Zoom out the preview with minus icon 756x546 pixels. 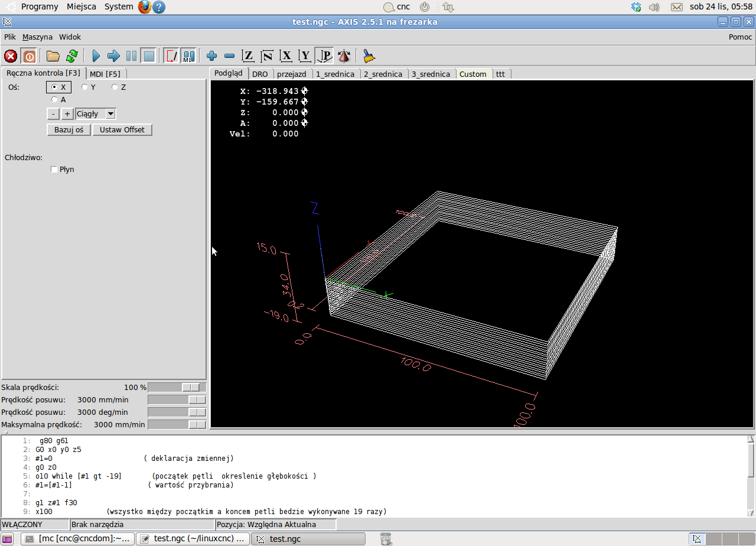(230, 56)
